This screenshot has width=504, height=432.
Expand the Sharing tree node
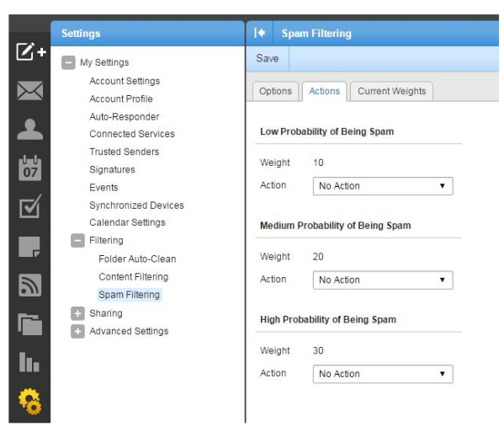pyautogui.click(x=77, y=313)
